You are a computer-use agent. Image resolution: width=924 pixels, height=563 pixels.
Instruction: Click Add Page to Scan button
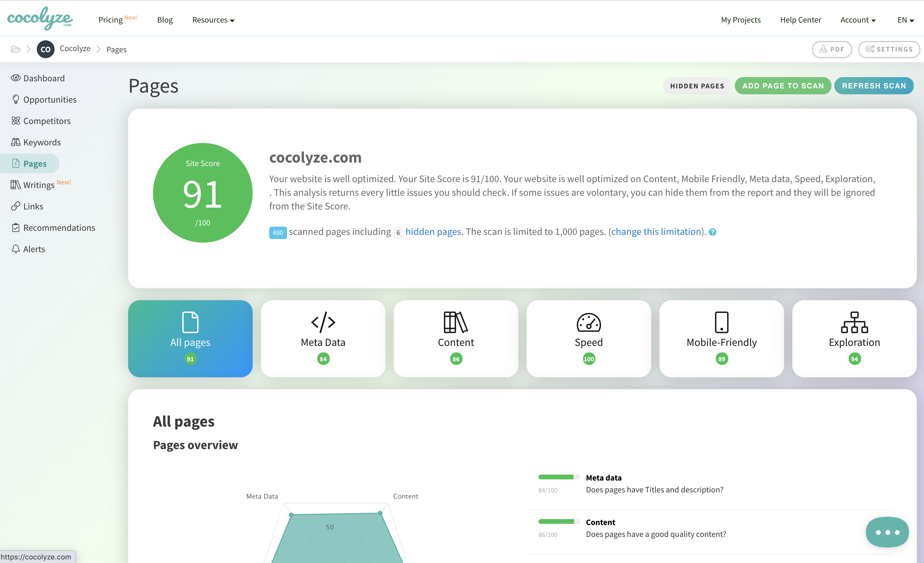783,86
